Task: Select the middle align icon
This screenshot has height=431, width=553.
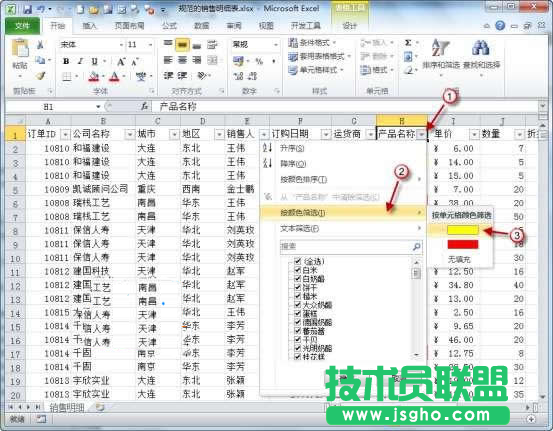Action: click(182, 45)
